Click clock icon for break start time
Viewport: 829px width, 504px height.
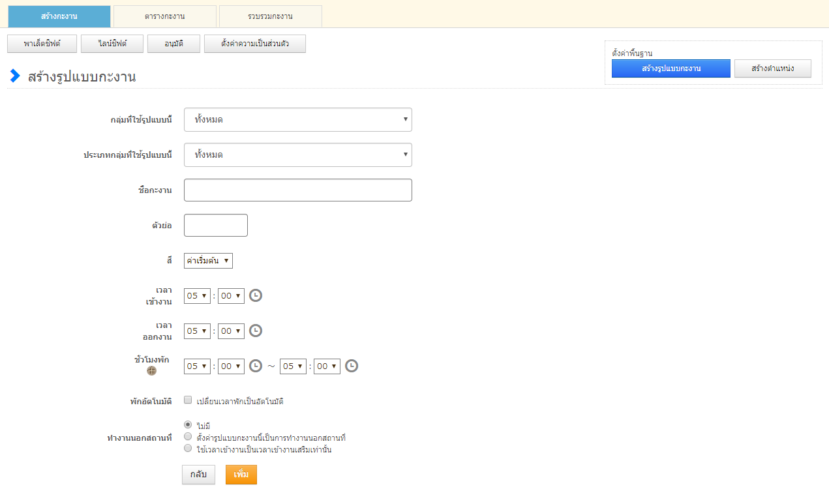[256, 366]
